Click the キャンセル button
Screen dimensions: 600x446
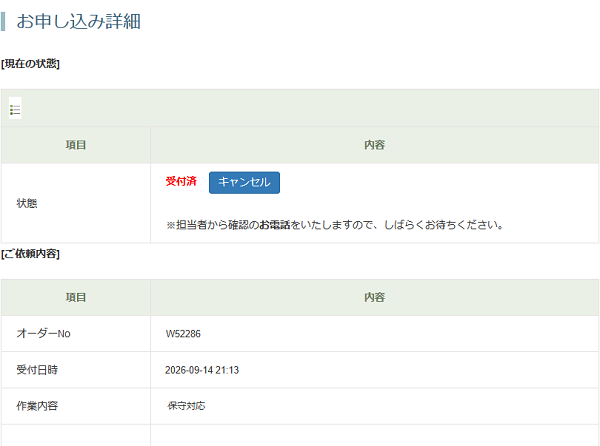click(x=244, y=182)
